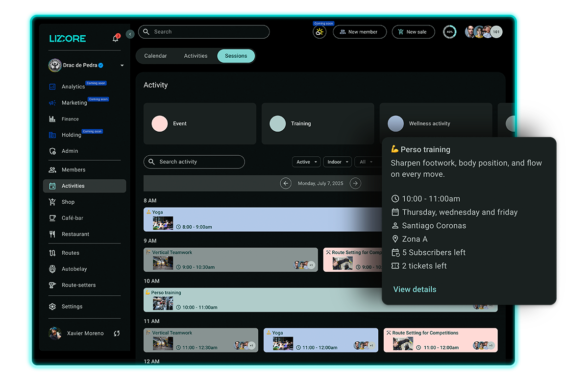Click the Search activity input field
Screen dimensions: 588x382
tap(194, 162)
